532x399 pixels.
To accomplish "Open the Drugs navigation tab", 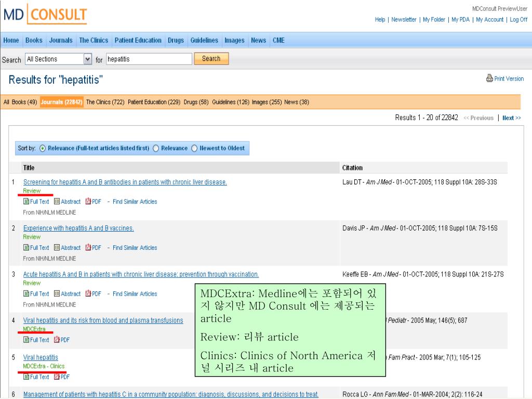I will coord(176,40).
